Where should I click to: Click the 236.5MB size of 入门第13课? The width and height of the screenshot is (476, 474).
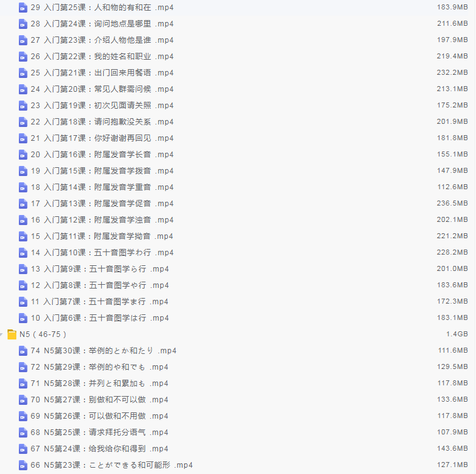[x=453, y=204]
